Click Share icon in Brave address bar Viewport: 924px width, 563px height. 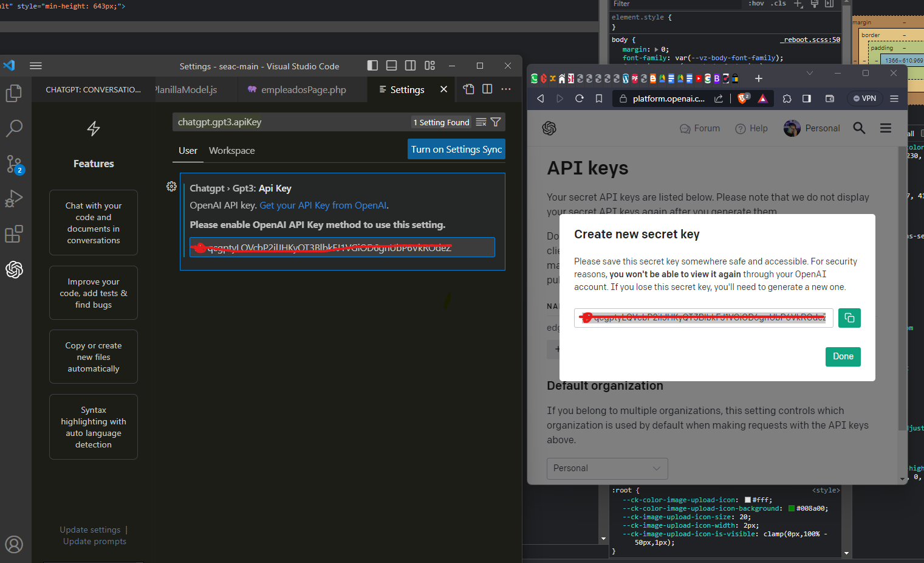tap(719, 98)
